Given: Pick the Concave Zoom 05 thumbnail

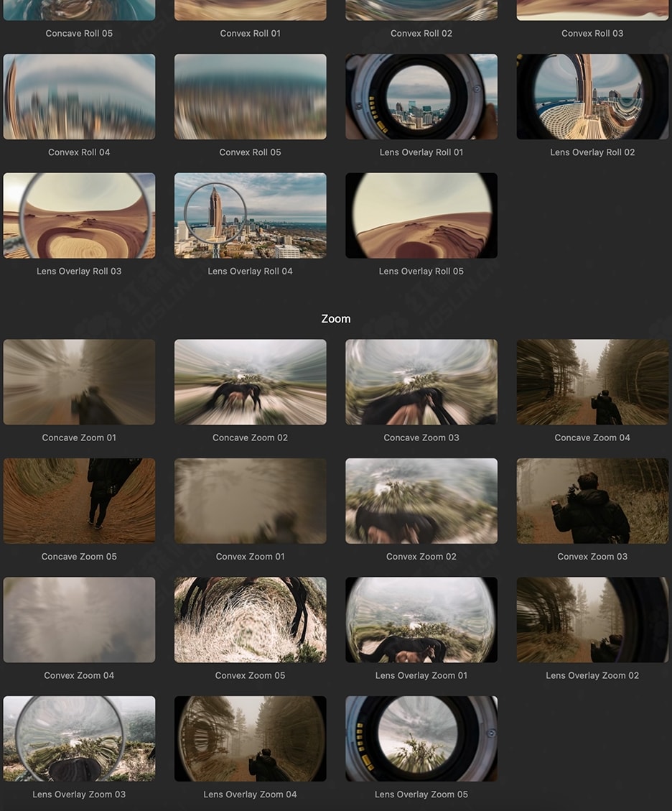Looking at the screenshot, I should [79, 501].
